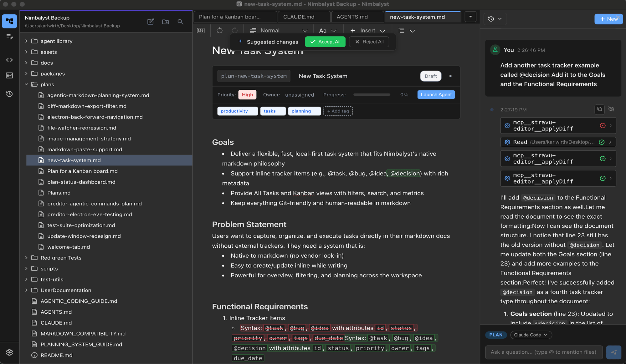Image resolution: width=626 pixels, height=364 pixels.
Task: Switch to the CLAUDE.md tab
Action: (x=299, y=17)
